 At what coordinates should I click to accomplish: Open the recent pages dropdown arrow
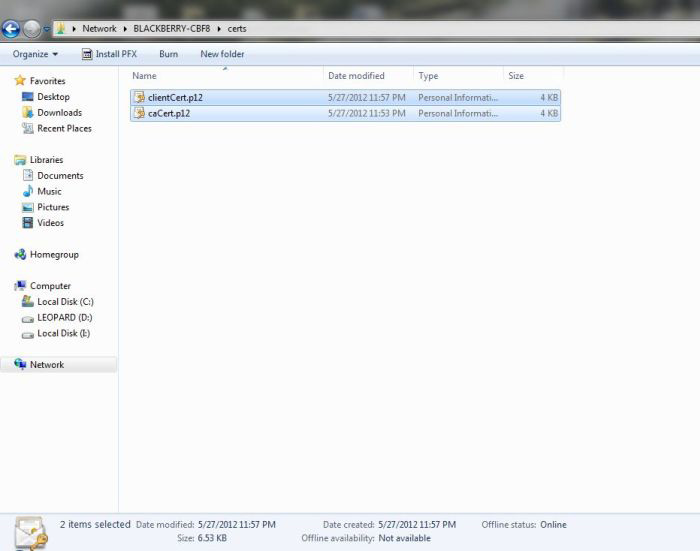click(46, 29)
